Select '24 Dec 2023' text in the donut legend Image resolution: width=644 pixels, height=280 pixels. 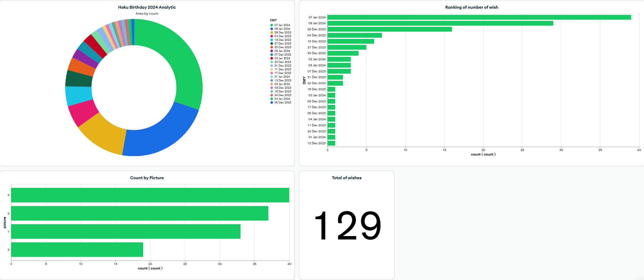[x=283, y=95]
